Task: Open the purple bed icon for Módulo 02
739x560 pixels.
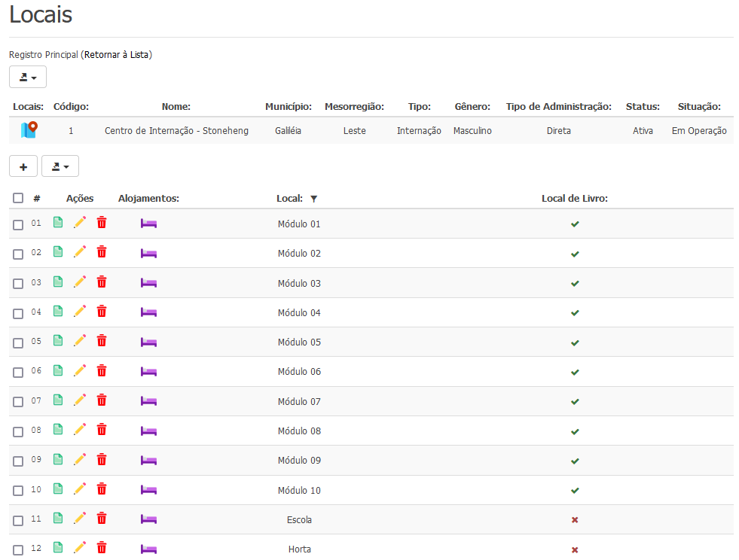Action: click(x=148, y=254)
